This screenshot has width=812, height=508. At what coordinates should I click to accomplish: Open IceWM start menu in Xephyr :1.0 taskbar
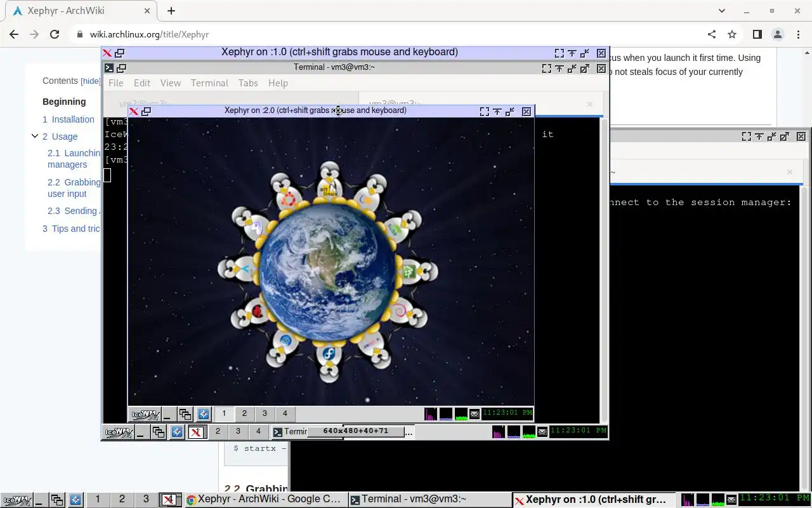tap(118, 432)
